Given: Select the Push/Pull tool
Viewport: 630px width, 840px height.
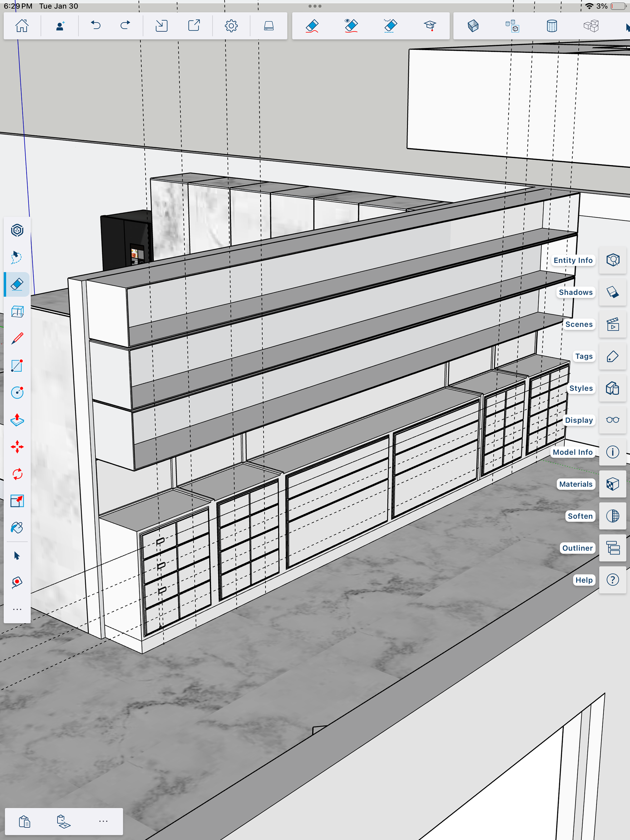Looking at the screenshot, I should tap(17, 420).
